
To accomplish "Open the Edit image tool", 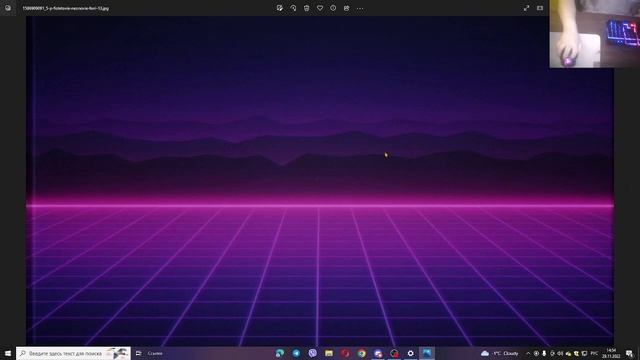I will coord(280,8).
